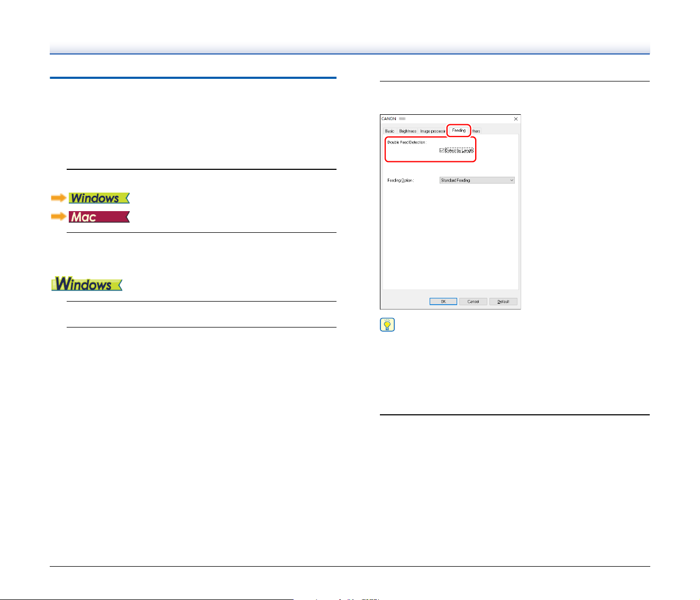Select the large Windows heading badge
The width and height of the screenshot is (700, 600).
(x=87, y=284)
